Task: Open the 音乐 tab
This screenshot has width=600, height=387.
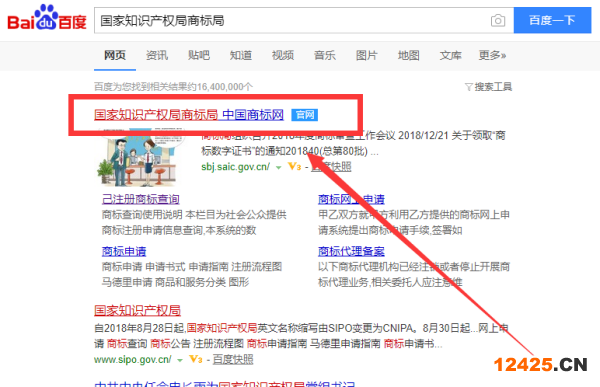Action: (325, 56)
